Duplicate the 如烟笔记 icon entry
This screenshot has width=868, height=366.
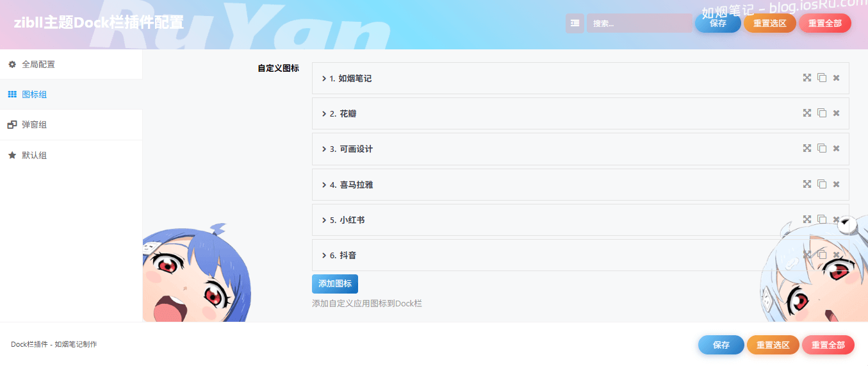822,78
